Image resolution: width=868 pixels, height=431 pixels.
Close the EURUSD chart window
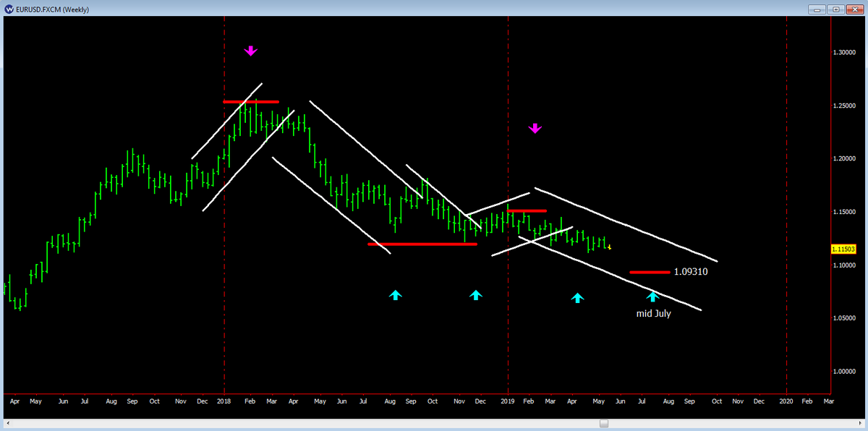point(854,9)
